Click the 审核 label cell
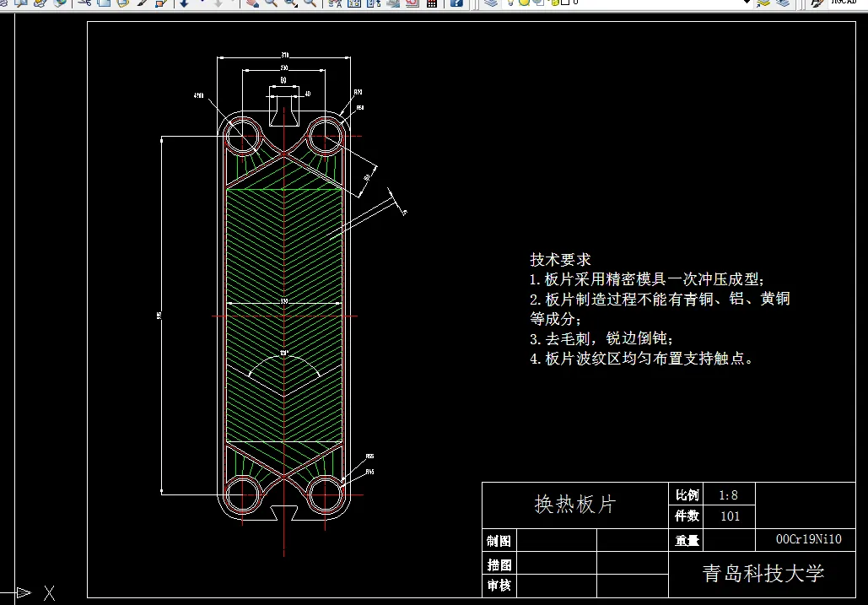The height and width of the screenshot is (605, 868). coord(499,585)
